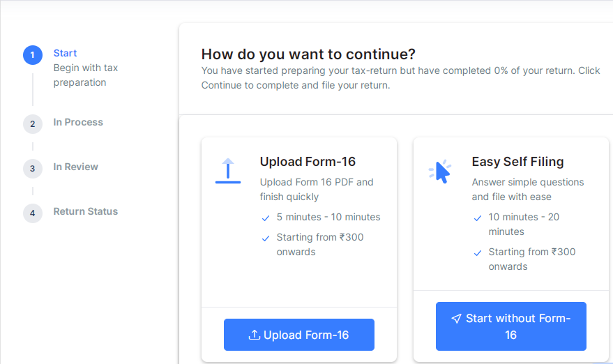Screen dimensions: 613x364
Task: Select step 2 circle icon for In Process
Action: click(x=33, y=124)
